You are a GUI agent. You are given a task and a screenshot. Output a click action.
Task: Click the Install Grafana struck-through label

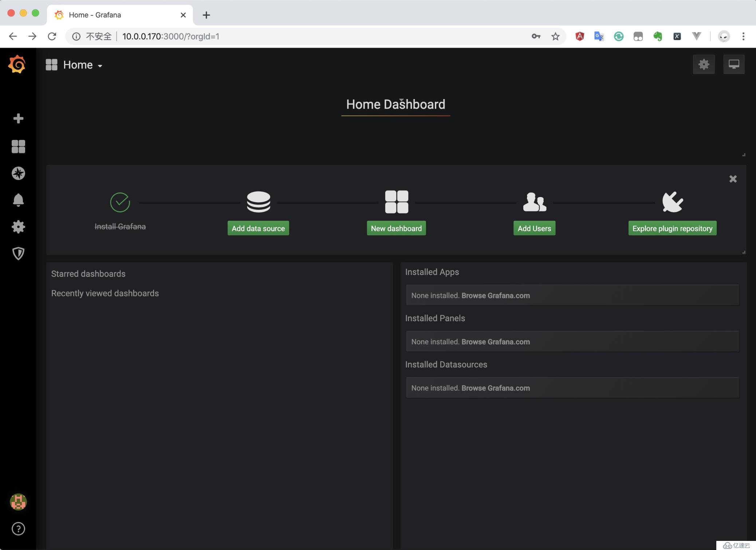(120, 227)
